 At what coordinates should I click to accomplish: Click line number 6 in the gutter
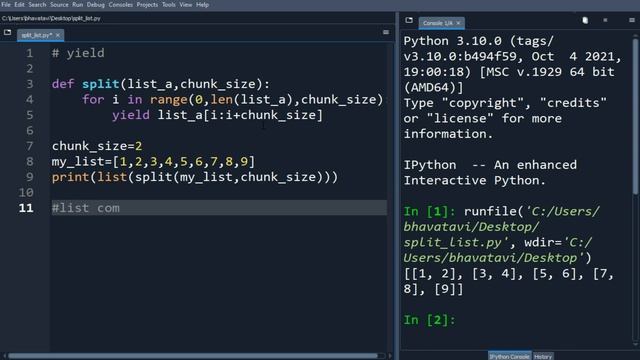click(29, 131)
